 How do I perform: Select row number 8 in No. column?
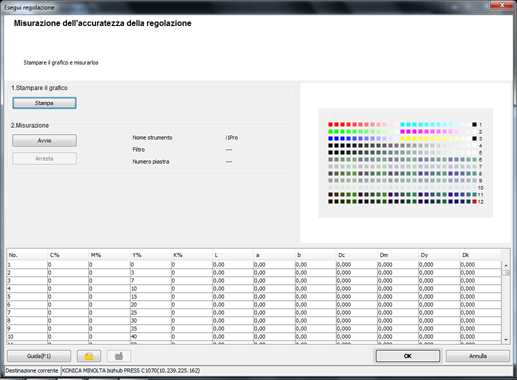[x=27, y=321]
